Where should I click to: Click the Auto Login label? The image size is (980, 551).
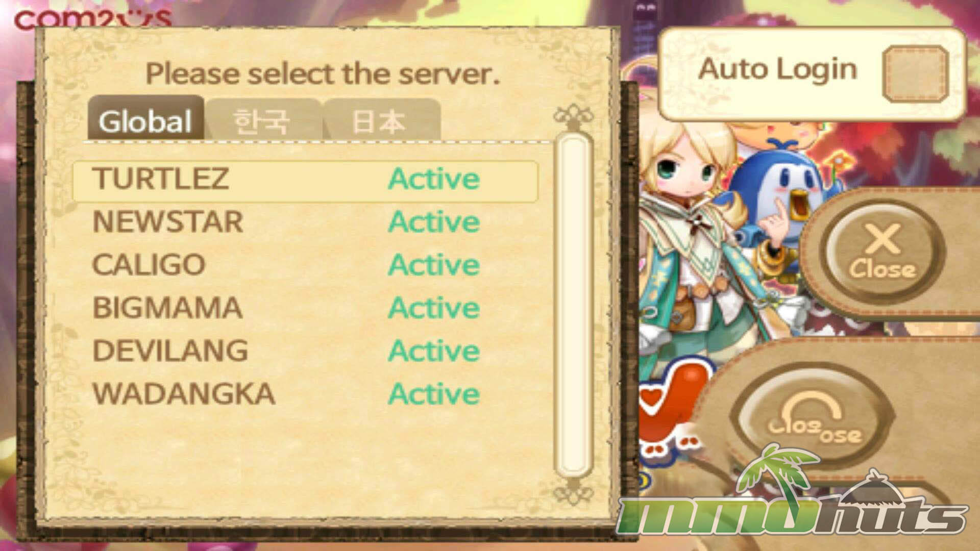tap(777, 69)
